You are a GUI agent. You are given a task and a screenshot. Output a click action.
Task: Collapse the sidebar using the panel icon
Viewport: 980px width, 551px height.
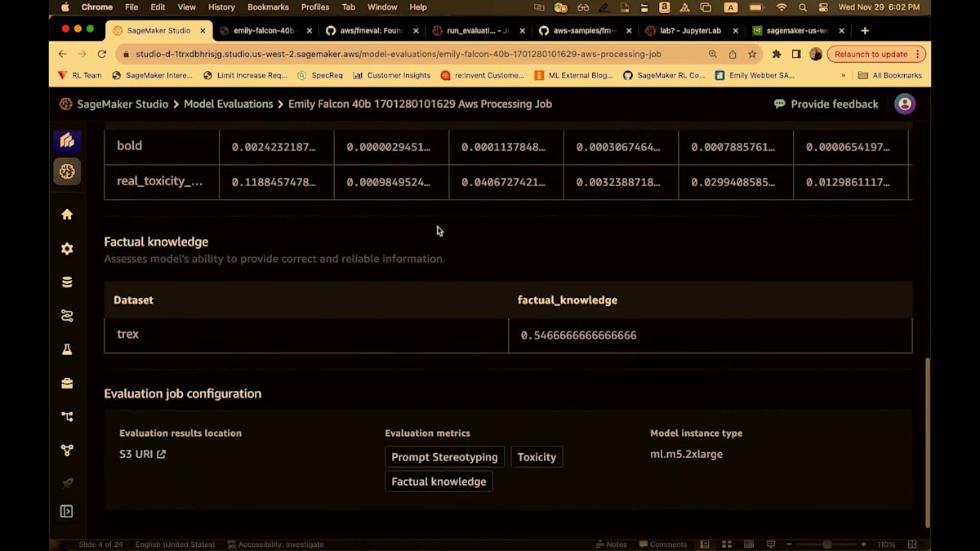(67, 512)
